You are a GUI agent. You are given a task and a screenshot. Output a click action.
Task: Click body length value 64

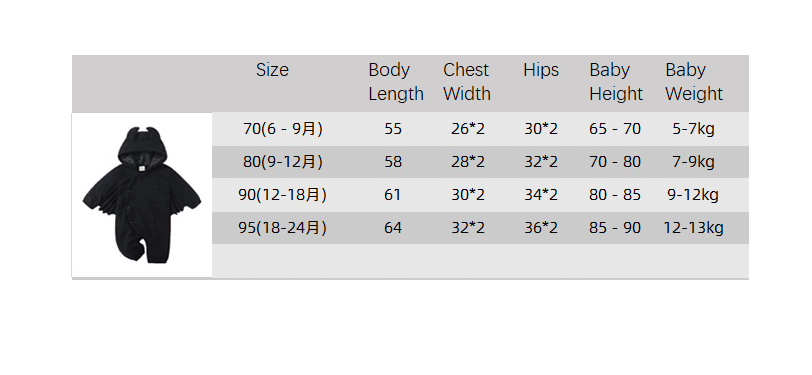click(x=393, y=228)
